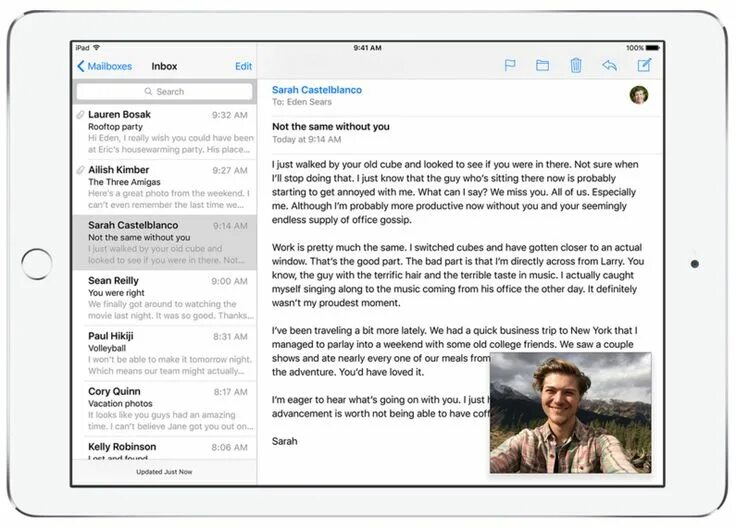
Task: Tap the Search mail field
Action: pyautogui.click(x=164, y=92)
